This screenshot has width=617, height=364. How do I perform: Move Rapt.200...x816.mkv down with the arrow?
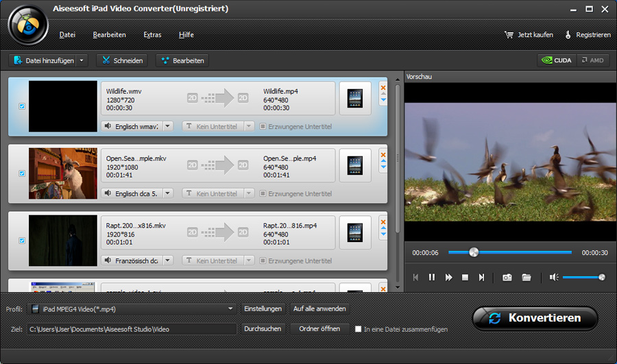tap(383, 234)
